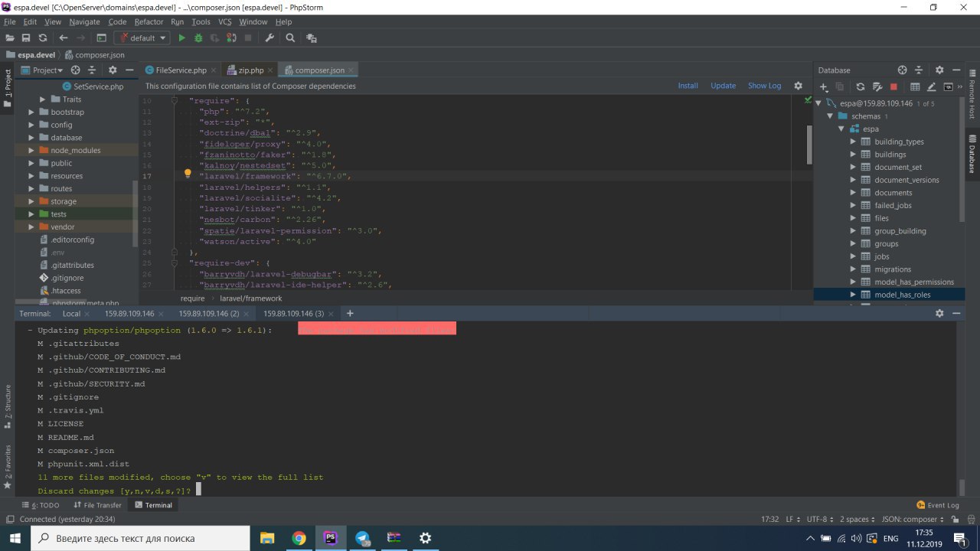Open Database panel gear settings
The image size is (980, 551).
point(939,70)
